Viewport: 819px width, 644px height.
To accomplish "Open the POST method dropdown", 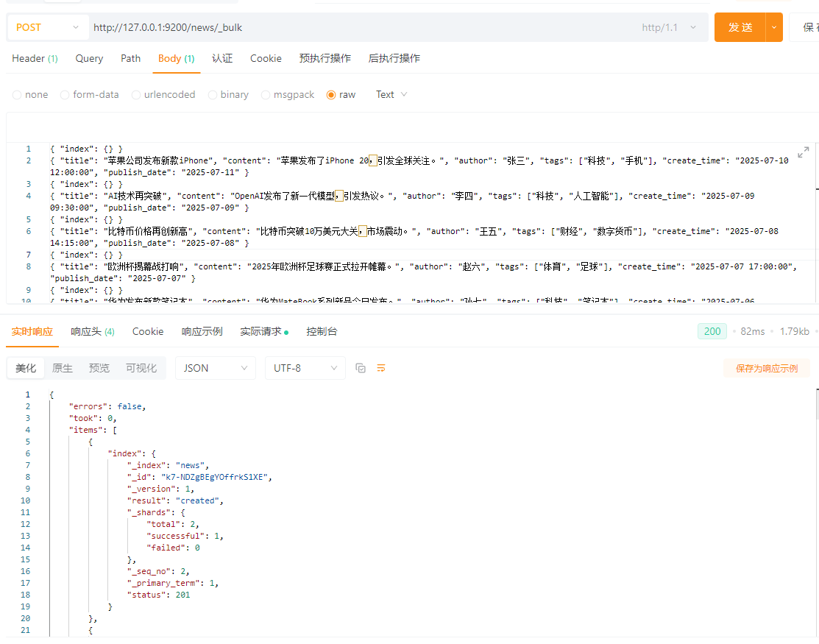I will coord(47,27).
